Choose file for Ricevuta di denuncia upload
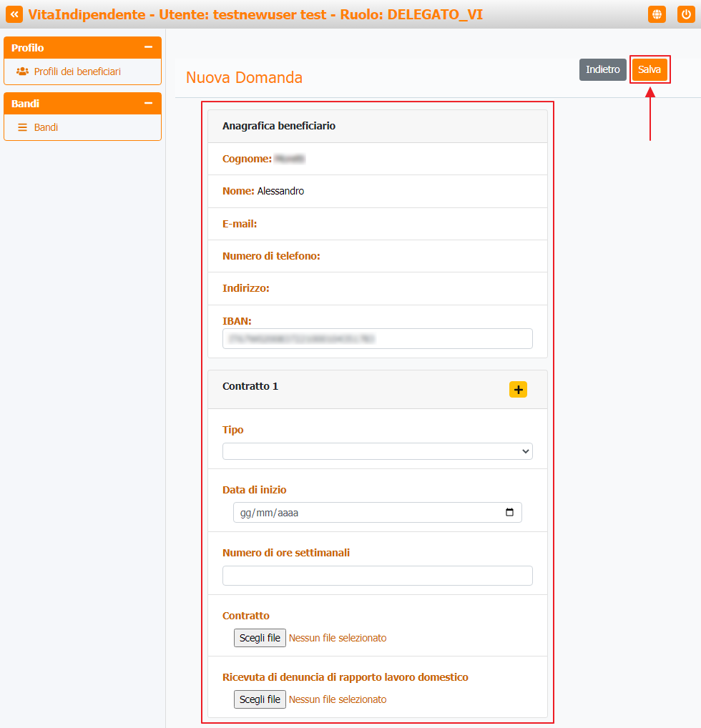This screenshot has height=728, width=701. [260, 699]
